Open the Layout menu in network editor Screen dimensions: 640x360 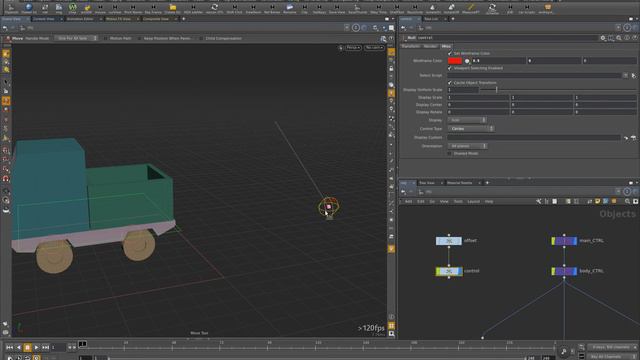[x=473, y=202]
